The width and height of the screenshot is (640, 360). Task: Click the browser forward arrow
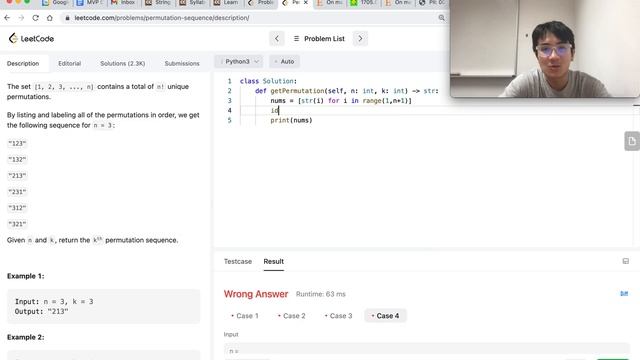coord(21,18)
